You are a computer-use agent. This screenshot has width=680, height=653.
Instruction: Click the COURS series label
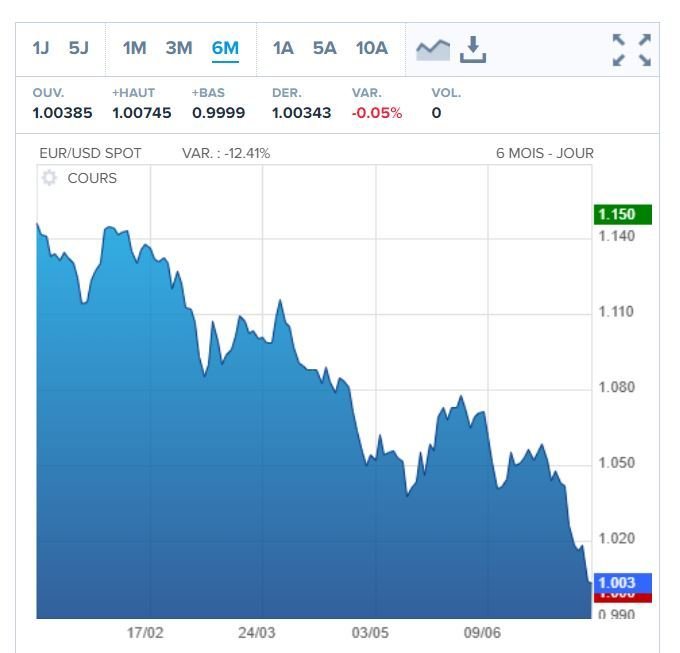(92, 178)
